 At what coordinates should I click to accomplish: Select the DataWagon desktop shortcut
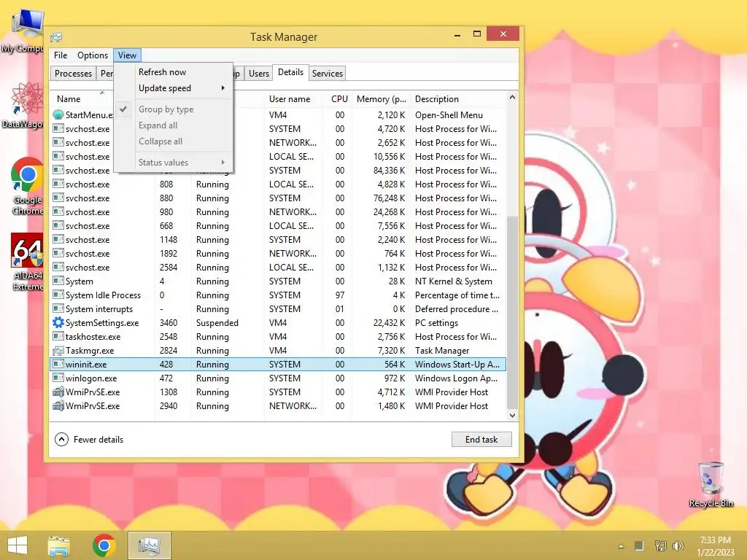click(x=23, y=106)
